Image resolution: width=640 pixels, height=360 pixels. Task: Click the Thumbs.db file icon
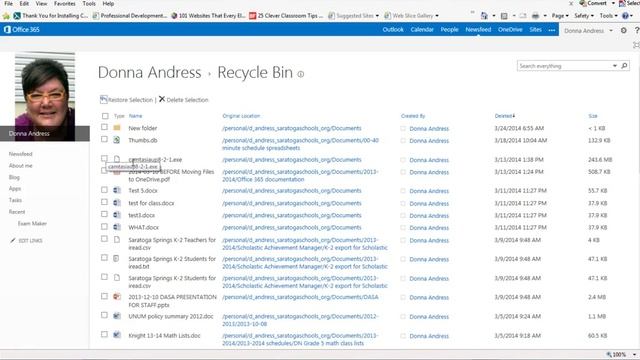(x=117, y=140)
